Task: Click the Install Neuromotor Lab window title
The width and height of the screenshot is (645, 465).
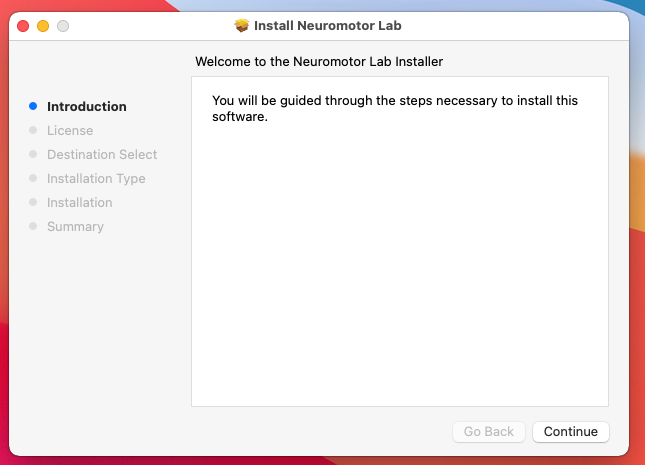Action: (x=327, y=26)
